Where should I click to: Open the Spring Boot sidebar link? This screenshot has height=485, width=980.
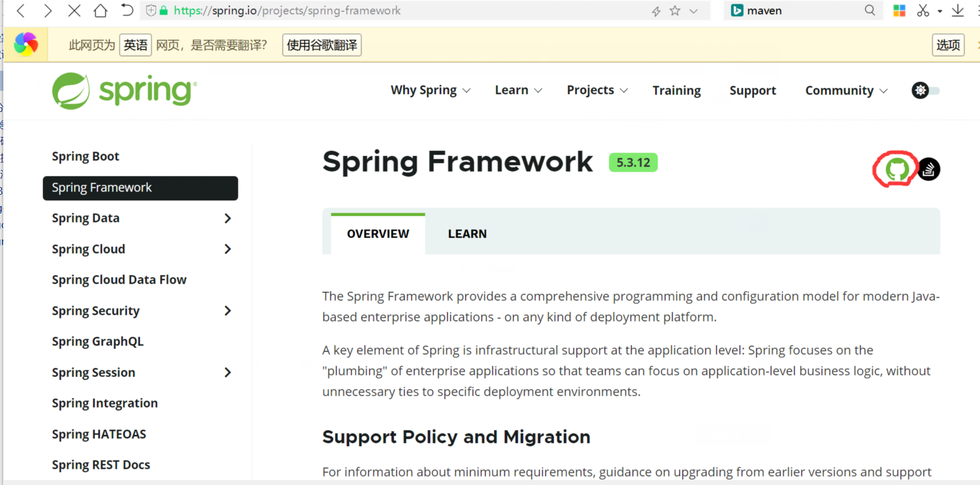(86, 156)
